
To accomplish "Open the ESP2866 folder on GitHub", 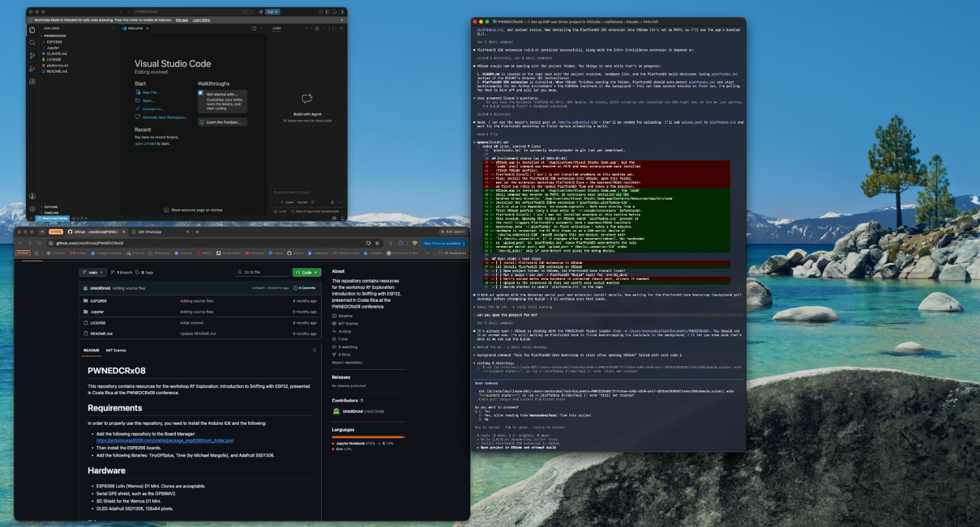I will point(99,301).
